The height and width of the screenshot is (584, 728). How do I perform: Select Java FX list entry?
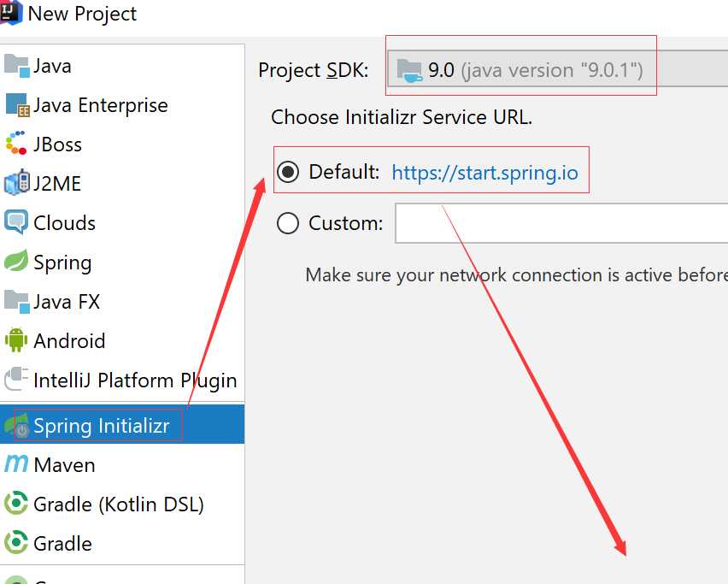click(x=67, y=302)
